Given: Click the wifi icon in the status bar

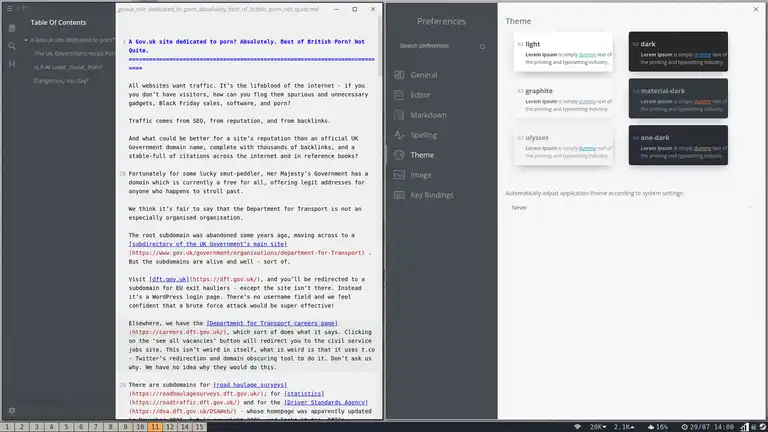Looking at the screenshot, I should tap(577, 427).
